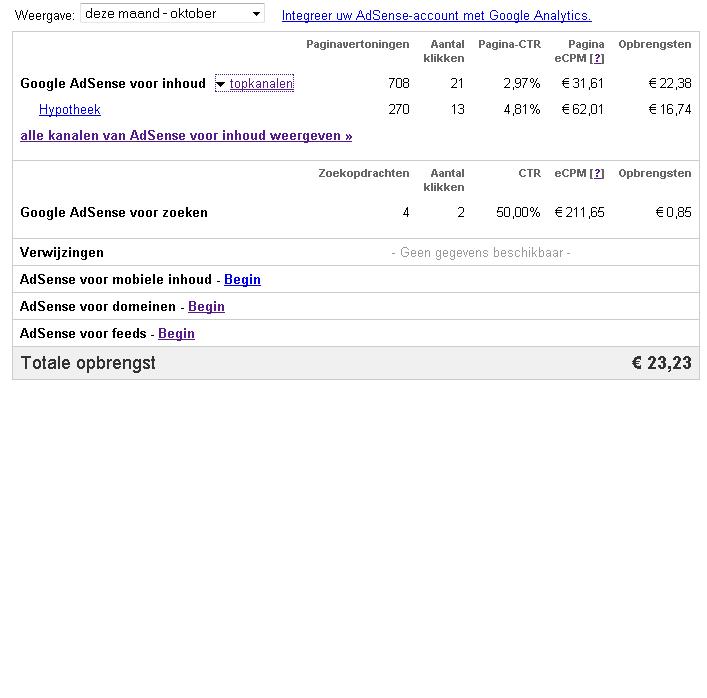
Task: Click 'Geen gegevens beschikbaar' text
Action: pos(481,253)
